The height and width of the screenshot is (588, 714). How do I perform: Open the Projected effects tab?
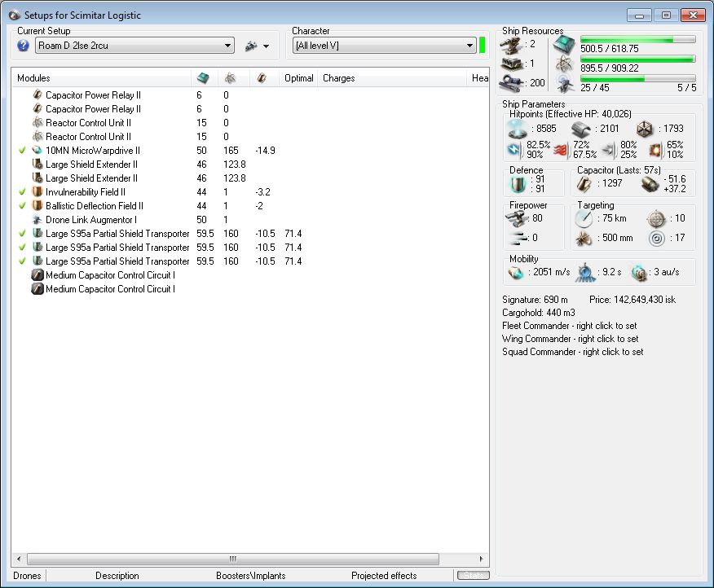[384, 576]
